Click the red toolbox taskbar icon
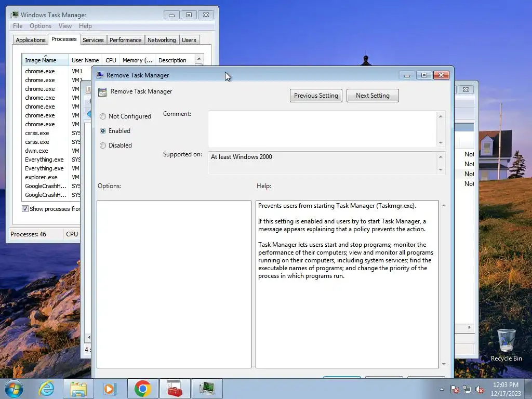This screenshot has height=399, width=532. pyautogui.click(x=175, y=389)
